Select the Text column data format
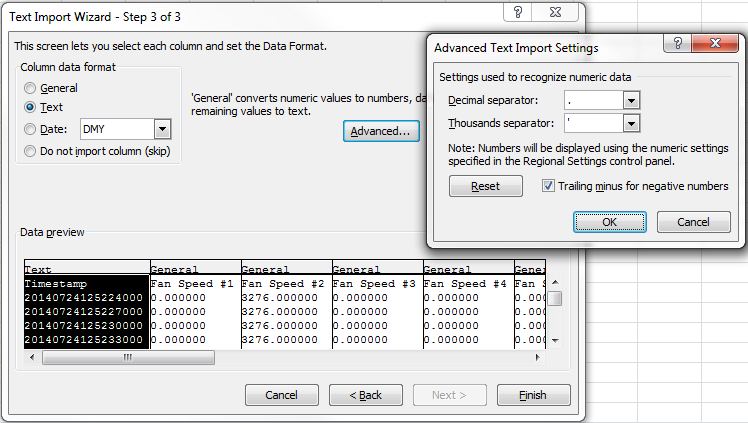The image size is (748, 423). click(x=30, y=107)
